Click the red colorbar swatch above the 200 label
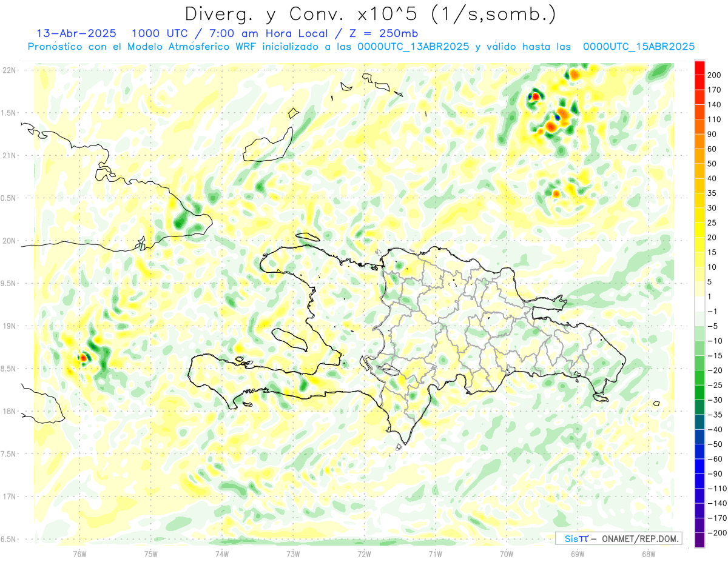The image size is (728, 562). 700,67
